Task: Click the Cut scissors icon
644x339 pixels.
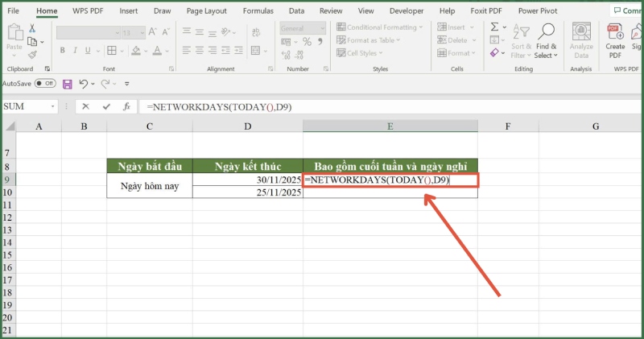Action: pos(32,27)
